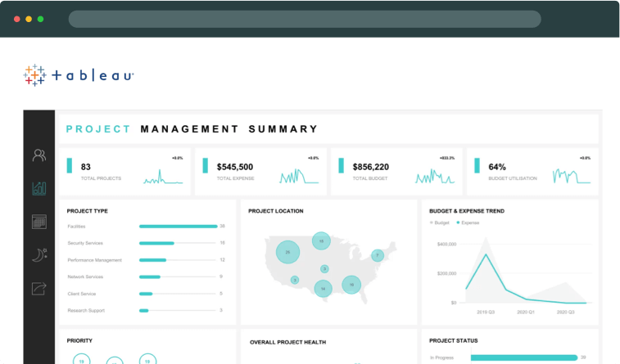The image size is (620, 364).
Task: Toggle the Budget legend entry
Action: (x=439, y=222)
